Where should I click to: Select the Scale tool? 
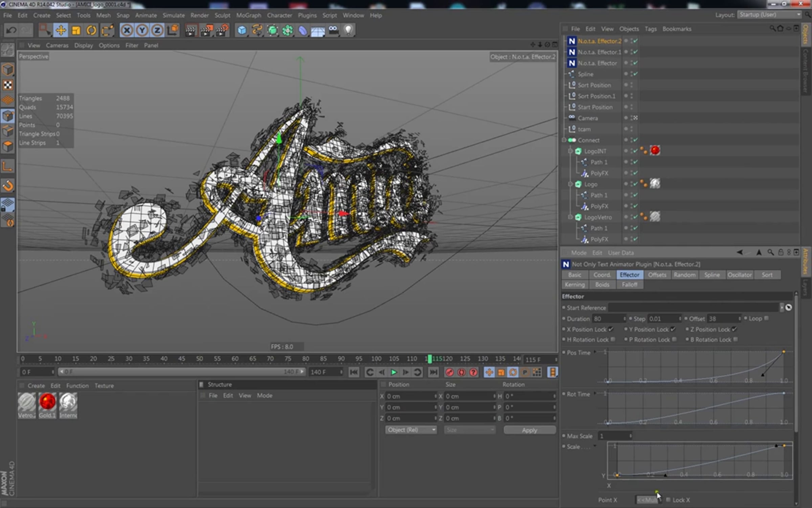click(x=76, y=30)
